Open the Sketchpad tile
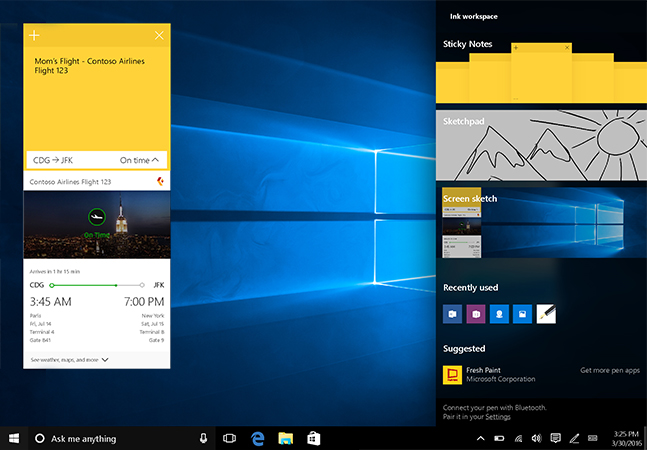647x450 pixels. (541, 145)
